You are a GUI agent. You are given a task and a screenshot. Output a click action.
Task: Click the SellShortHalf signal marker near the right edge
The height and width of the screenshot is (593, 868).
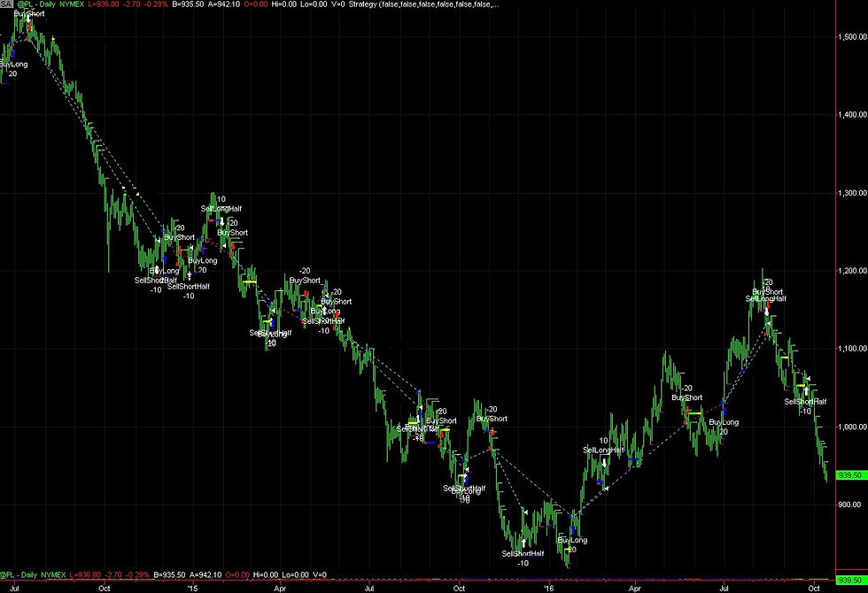(x=804, y=403)
